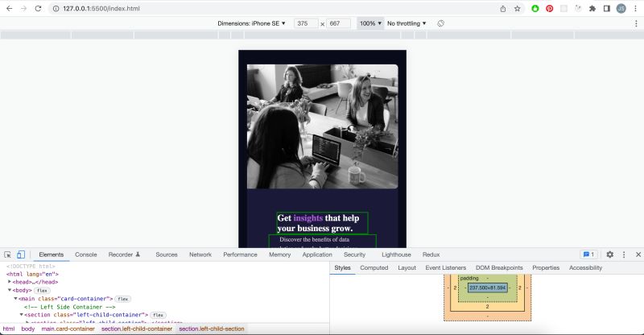Switch to the Memory tab
644x335 pixels.
(279, 254)
